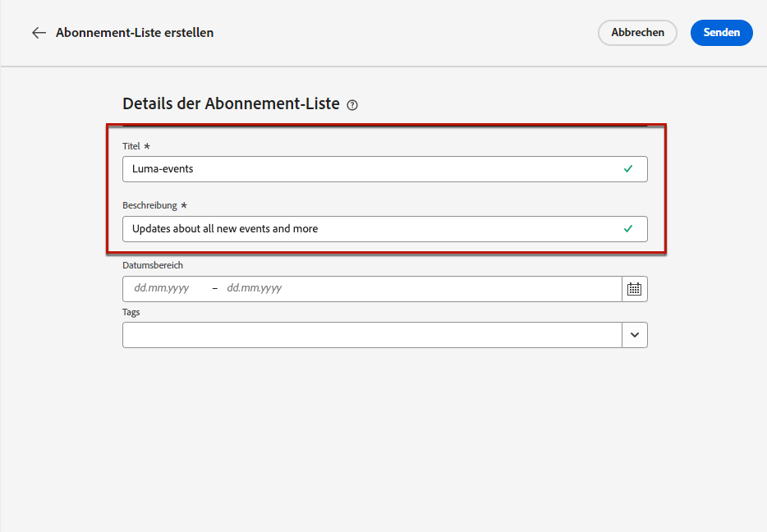Select the end date dd.mm.yyyy field
The height and width of the screenshot is (532, 767).
coord(255,288)
